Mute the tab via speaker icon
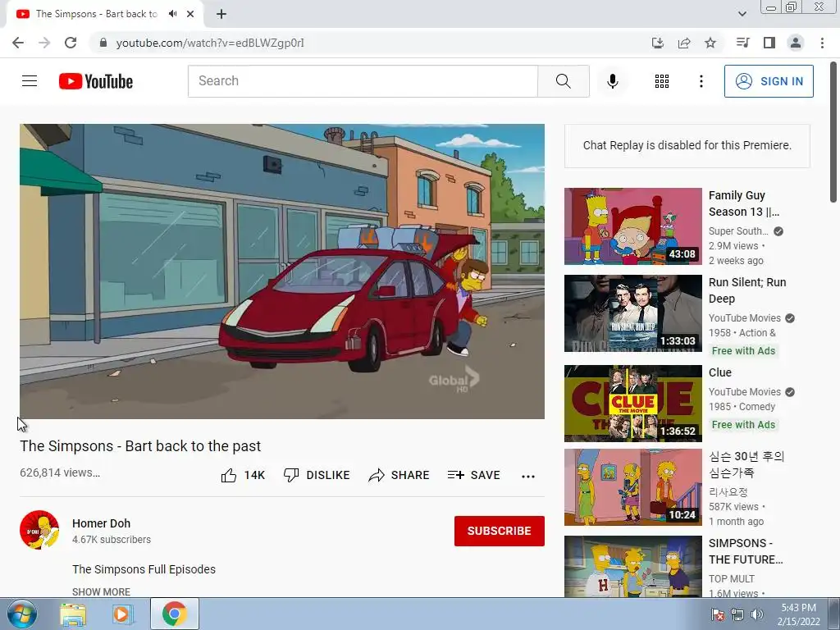Viewport: 840px width, 630px height. tap(172, 14)
